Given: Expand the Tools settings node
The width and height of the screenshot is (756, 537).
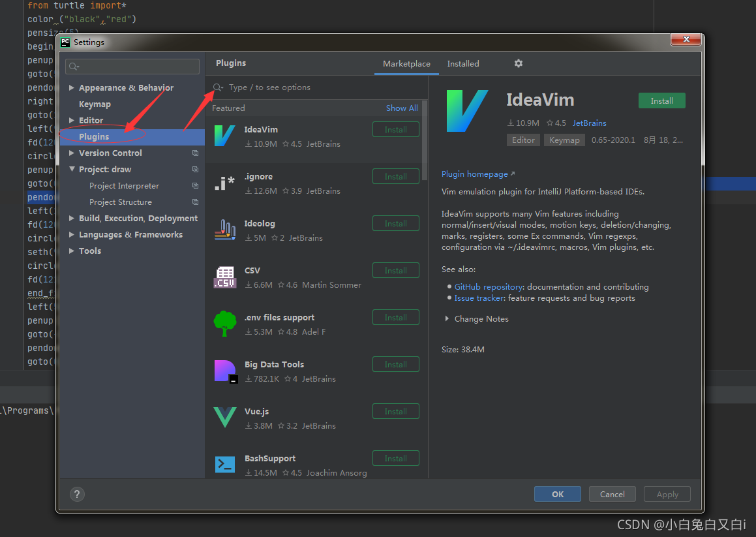Looking at the screenshot, I should [x=71, y=251].
